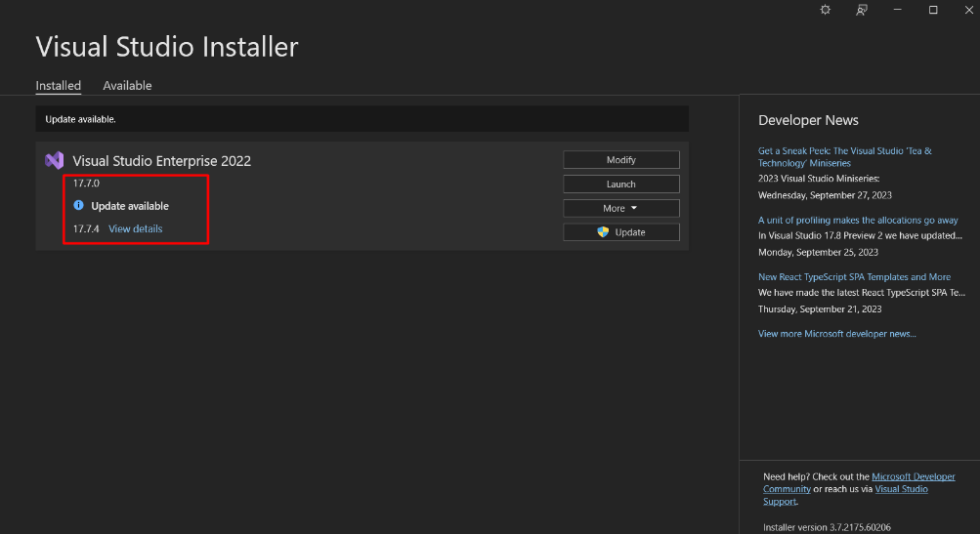
Task: Click the blue info icon beside Update available
Action: [x=78, y=205]
